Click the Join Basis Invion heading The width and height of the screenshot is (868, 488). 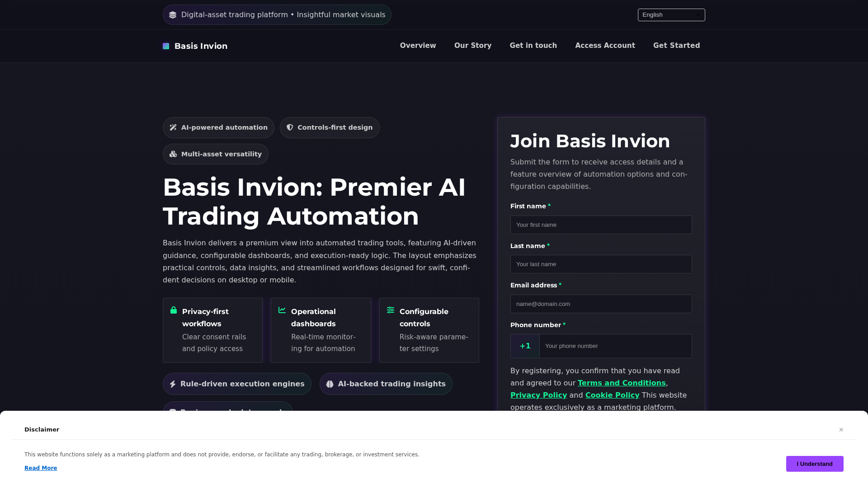click(x=590, y=141)
